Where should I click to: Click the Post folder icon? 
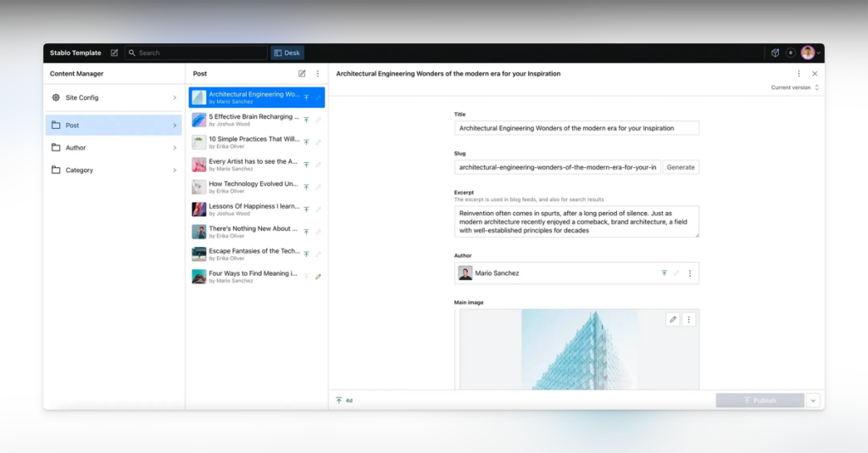click(56, 126)
